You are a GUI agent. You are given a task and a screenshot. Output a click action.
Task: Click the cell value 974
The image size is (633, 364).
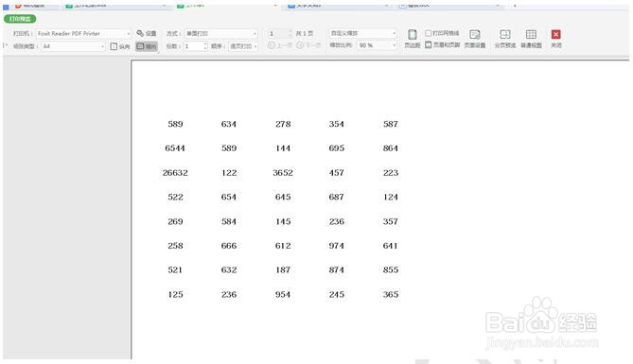point(336,246)
